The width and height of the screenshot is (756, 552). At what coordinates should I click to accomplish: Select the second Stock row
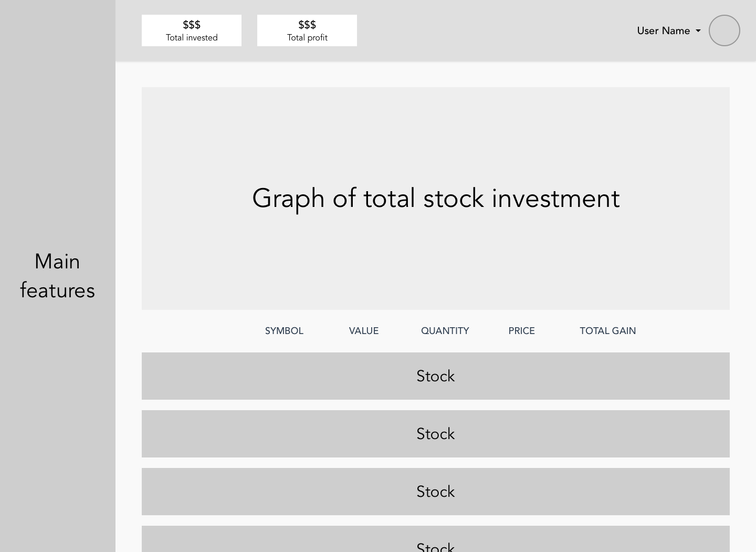435,434
